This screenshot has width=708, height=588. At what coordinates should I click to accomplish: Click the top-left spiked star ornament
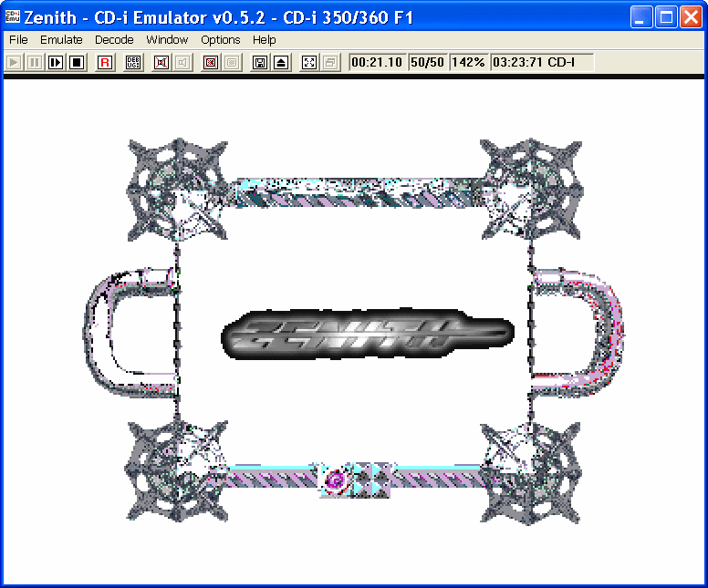point(177,190)
